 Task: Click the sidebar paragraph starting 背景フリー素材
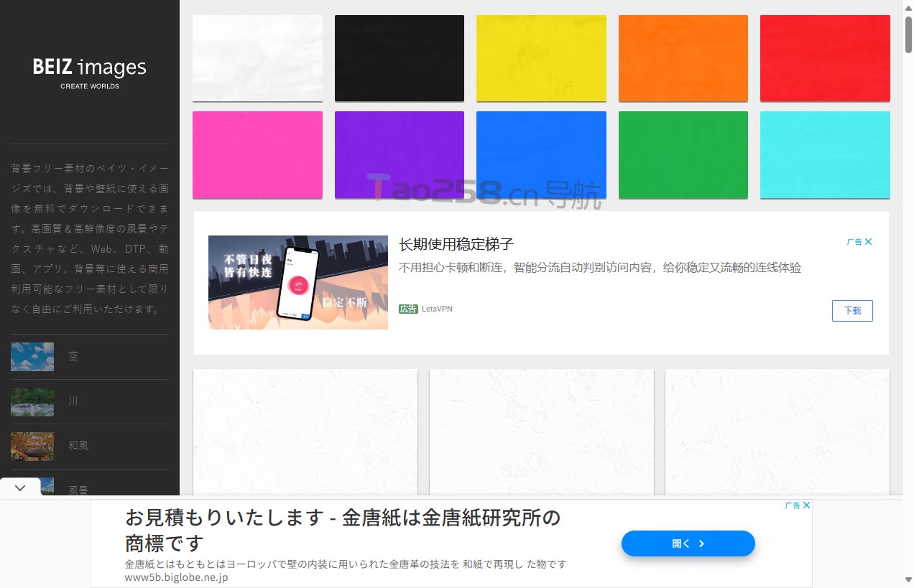[x=90, y=239]
